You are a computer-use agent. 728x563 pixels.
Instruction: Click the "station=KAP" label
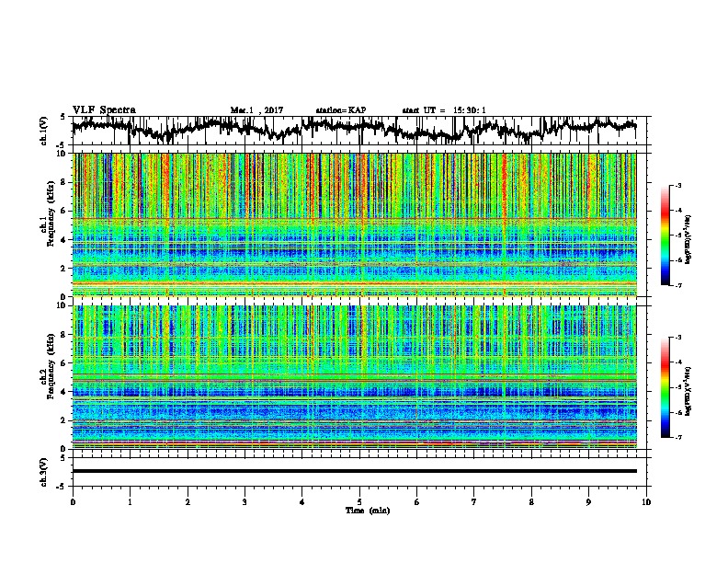[341, 110]
